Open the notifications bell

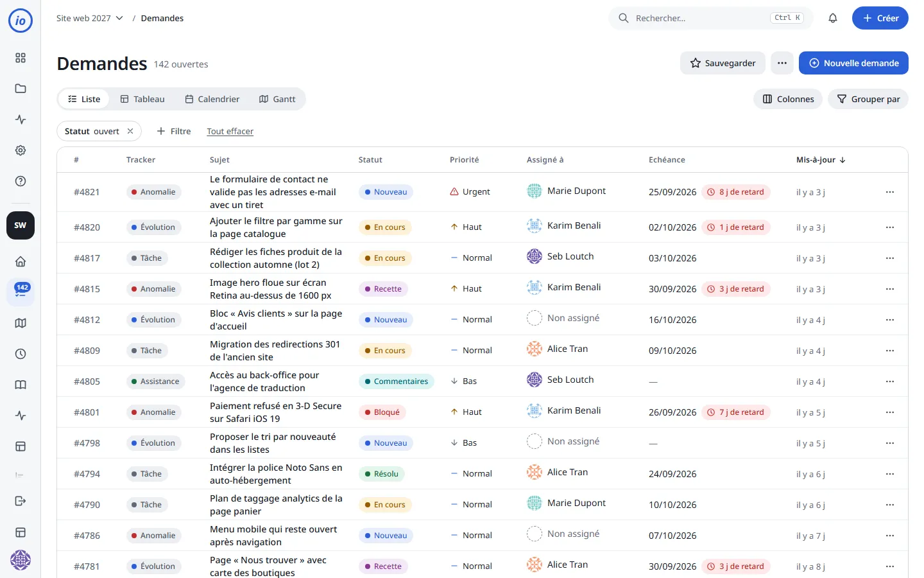pyautogui.click(x=833, y=18)
